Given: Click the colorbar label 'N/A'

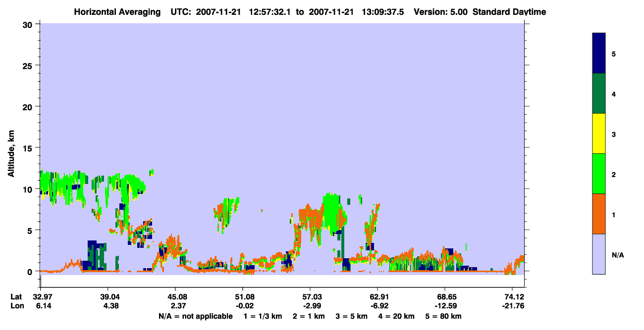Looking at the screenshot, I should coord(618,255).
